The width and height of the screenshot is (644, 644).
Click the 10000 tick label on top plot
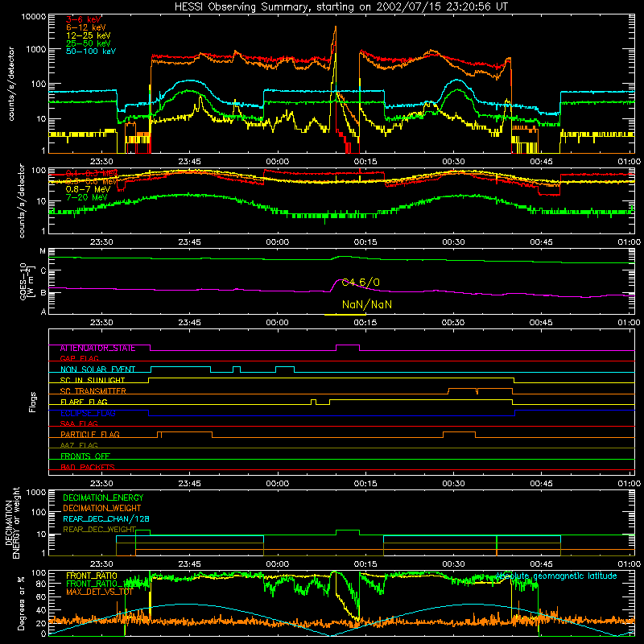34,17
